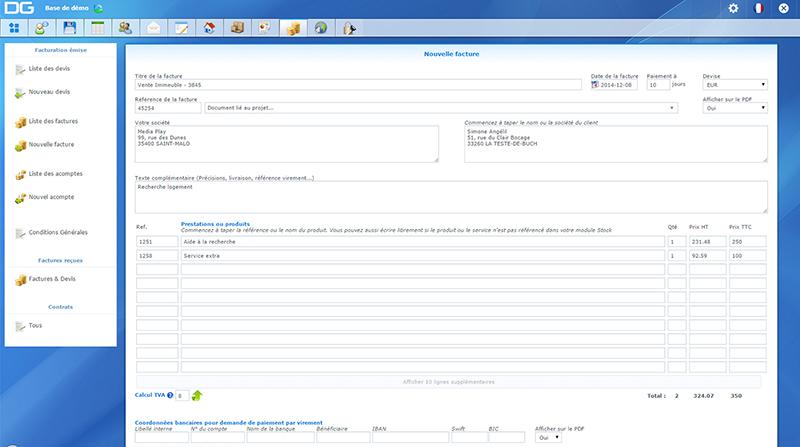Screen dimensions: 800x447
Task: Open the house real estate toolbar icon
Action: [x=209, y=28]
